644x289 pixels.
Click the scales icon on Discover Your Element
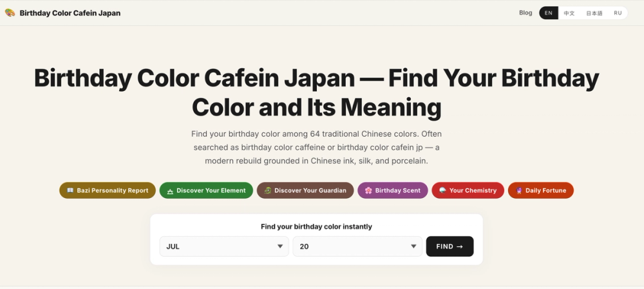170,191
